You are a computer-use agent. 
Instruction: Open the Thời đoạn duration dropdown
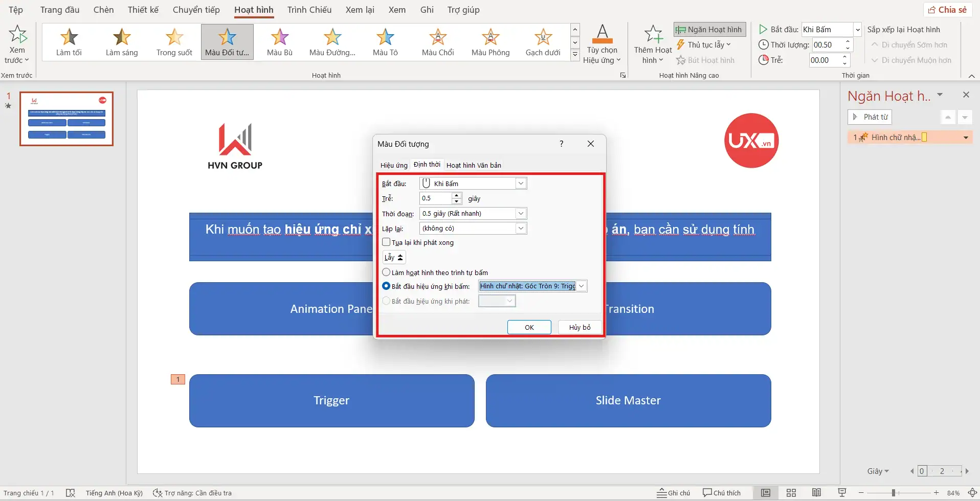[521, 214]
